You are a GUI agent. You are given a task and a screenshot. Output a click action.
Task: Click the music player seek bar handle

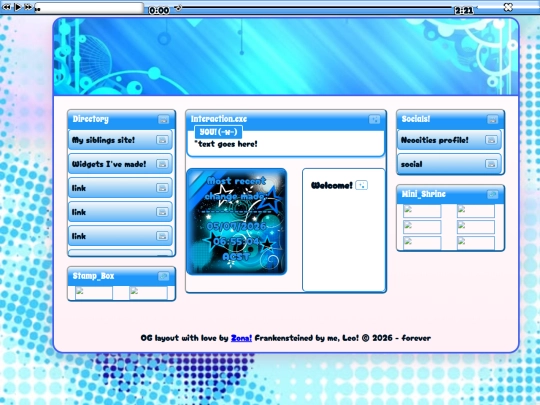coord(178,7)
